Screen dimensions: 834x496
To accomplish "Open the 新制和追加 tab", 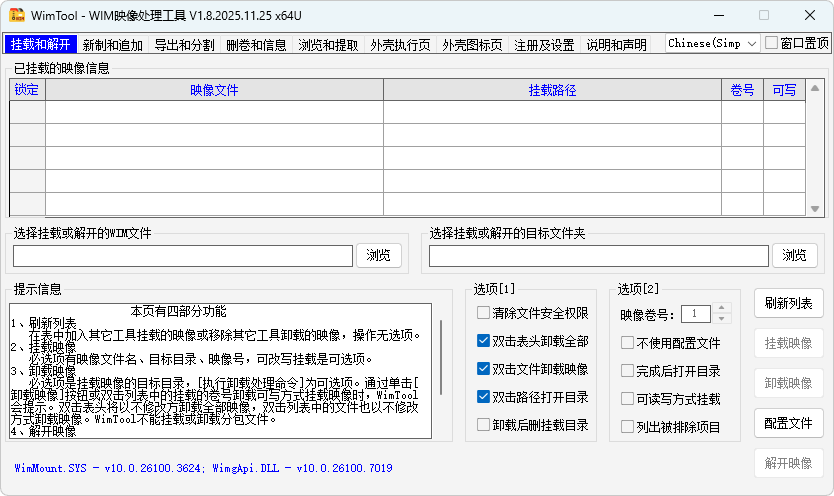I will pyautogui.click(x=113, y=45).
